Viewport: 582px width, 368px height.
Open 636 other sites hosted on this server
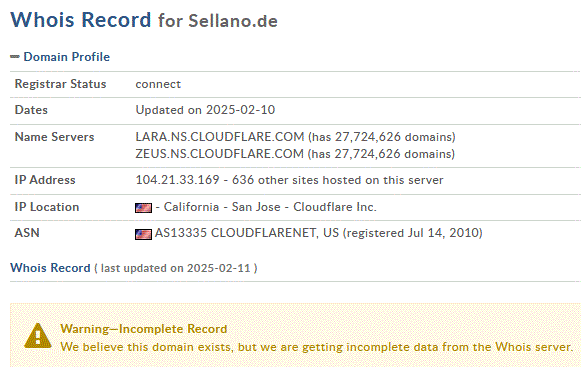tap(338, 180)
